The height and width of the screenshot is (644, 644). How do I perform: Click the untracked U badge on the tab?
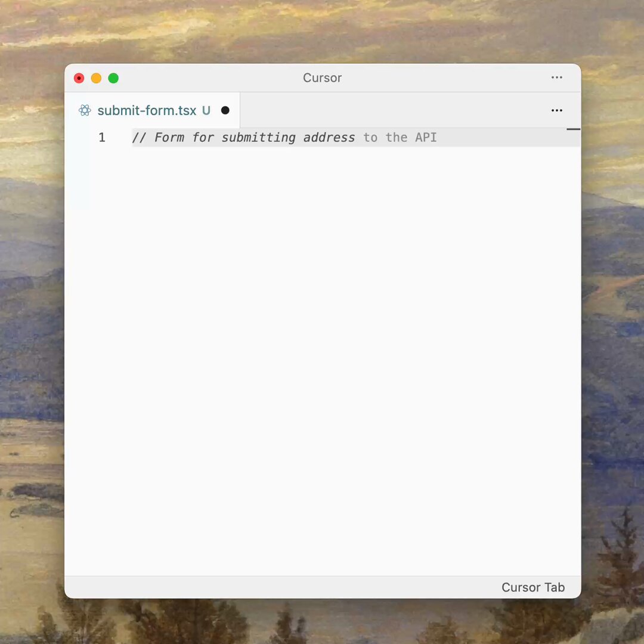206,110
